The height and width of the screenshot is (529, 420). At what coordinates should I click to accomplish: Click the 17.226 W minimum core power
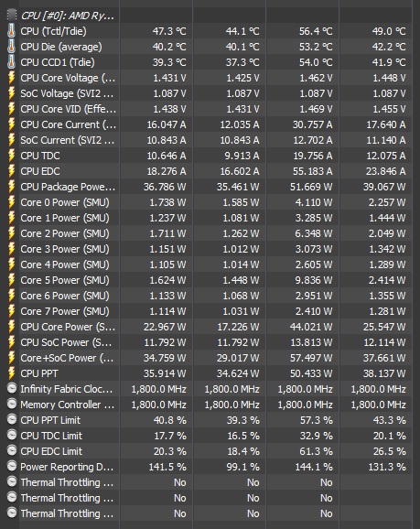point(238,327)
